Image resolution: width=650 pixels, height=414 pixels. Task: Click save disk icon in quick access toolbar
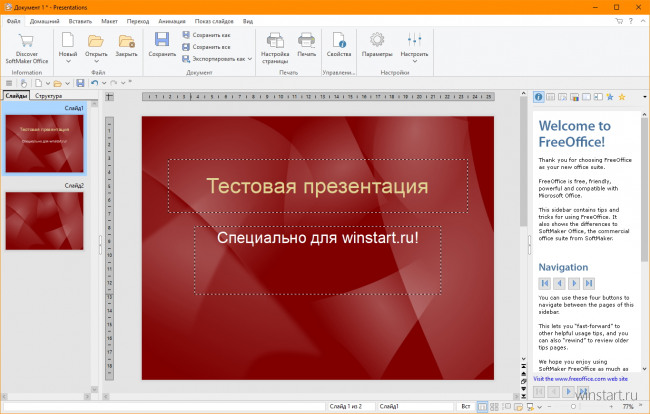pyautogui.click(x=80, y=83)
